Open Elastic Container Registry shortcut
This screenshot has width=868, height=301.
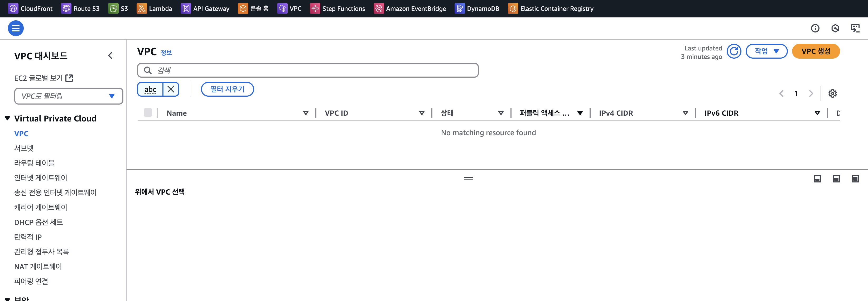coord(551,8)
